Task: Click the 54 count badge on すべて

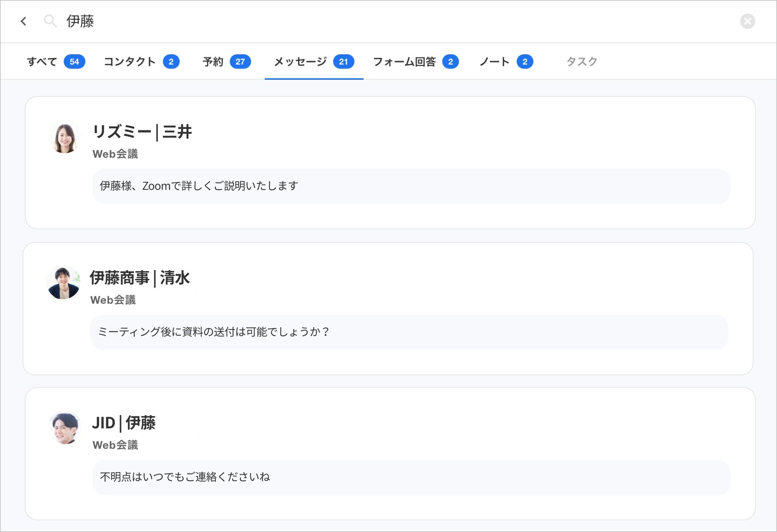Action: tap(74, 61)
